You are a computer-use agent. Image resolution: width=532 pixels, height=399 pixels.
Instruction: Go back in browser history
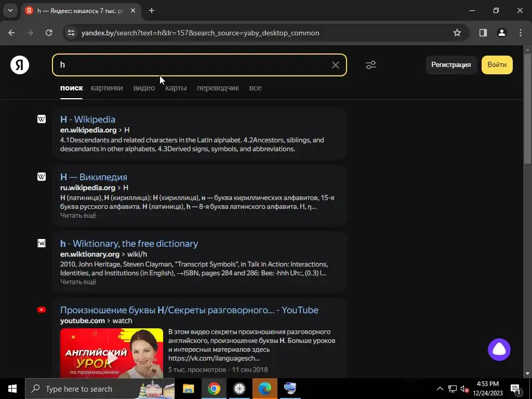coord(11,33)
